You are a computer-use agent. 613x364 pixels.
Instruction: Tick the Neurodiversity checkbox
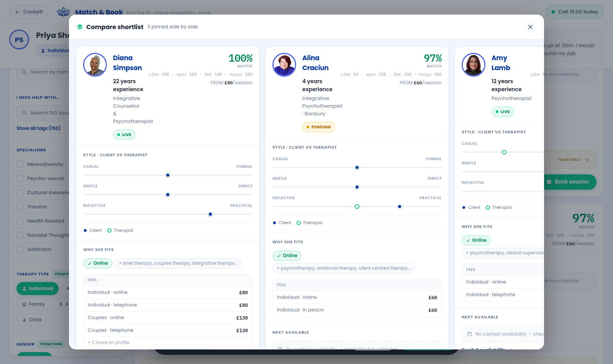(20, 164)
